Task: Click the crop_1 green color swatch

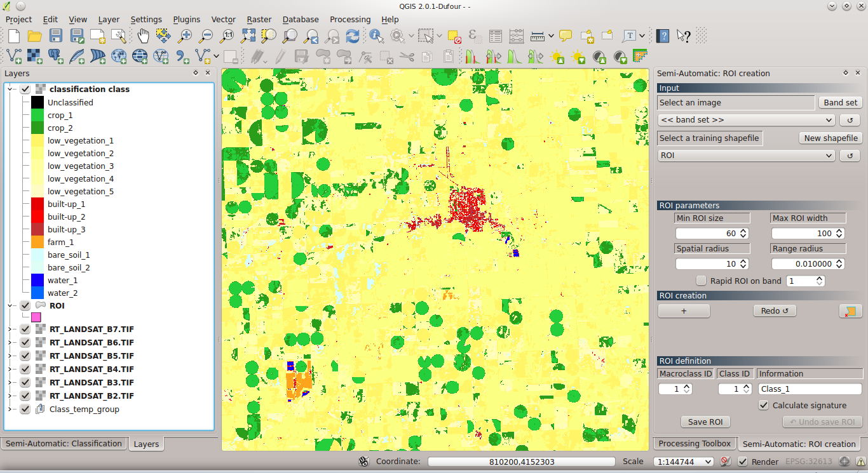Action: (x=37, y=115)
